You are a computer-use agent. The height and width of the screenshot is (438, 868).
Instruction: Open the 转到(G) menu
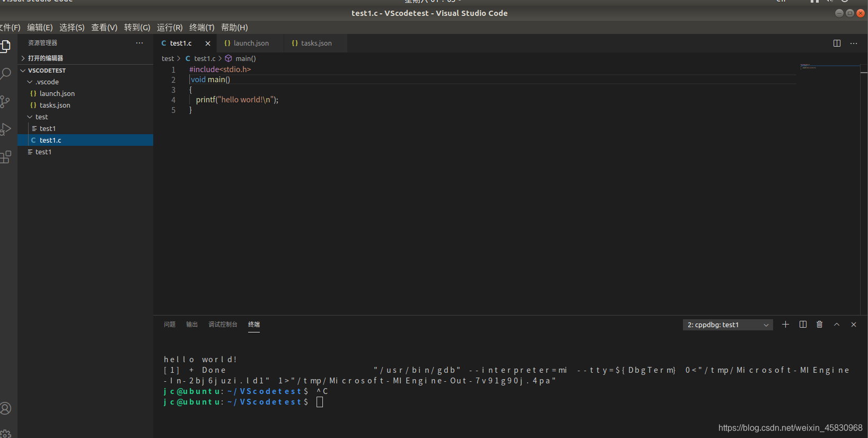tap(137, 28)
